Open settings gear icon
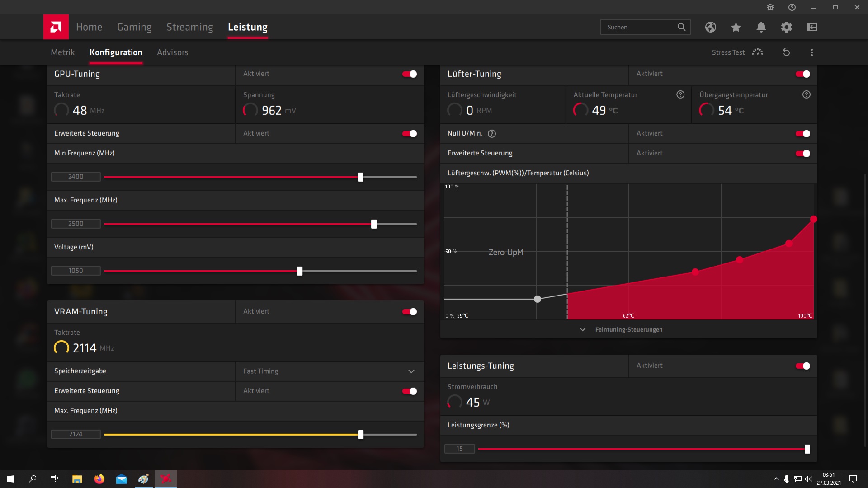Screen dimensions: 868x488 786,27
